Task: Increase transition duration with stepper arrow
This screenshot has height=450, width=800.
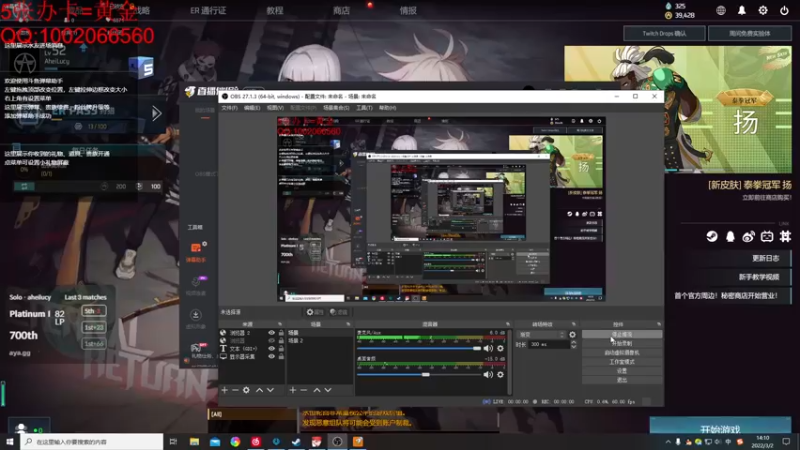Action: click(573, 342)
